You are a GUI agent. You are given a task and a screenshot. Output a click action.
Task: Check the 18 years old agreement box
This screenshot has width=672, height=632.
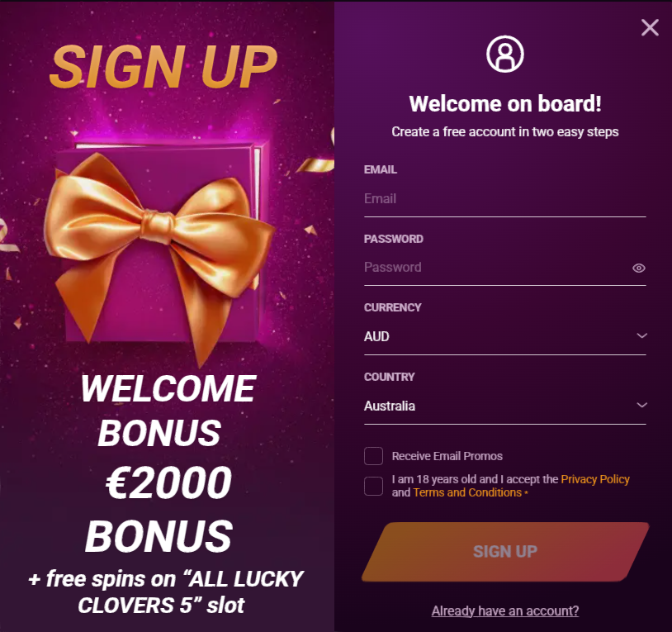373,486
